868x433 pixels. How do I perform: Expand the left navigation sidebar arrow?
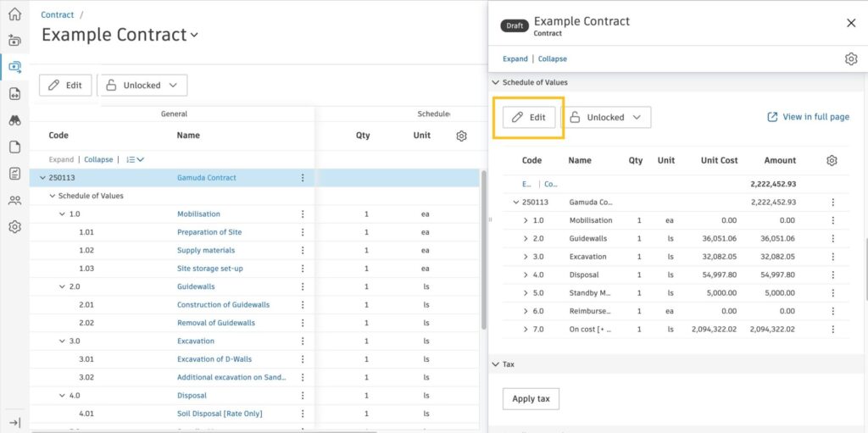(x=14, y=422)
